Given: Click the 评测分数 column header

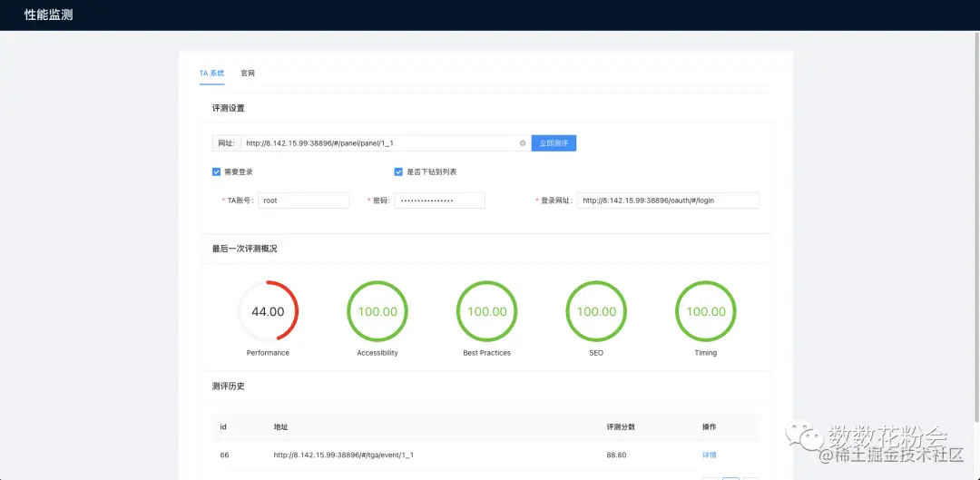Looking at the screenshot, I should [621, 426].
